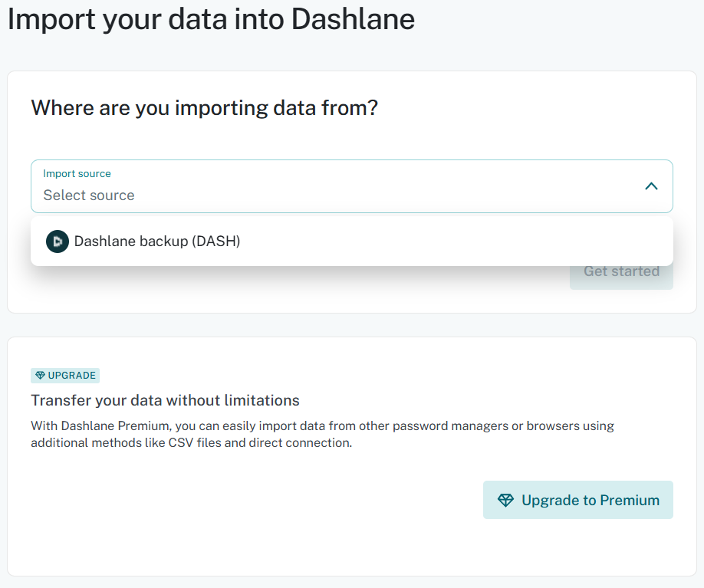Choose Dashlane backup (DASH) option
This screenshot has height=588, width=704.
351,241
